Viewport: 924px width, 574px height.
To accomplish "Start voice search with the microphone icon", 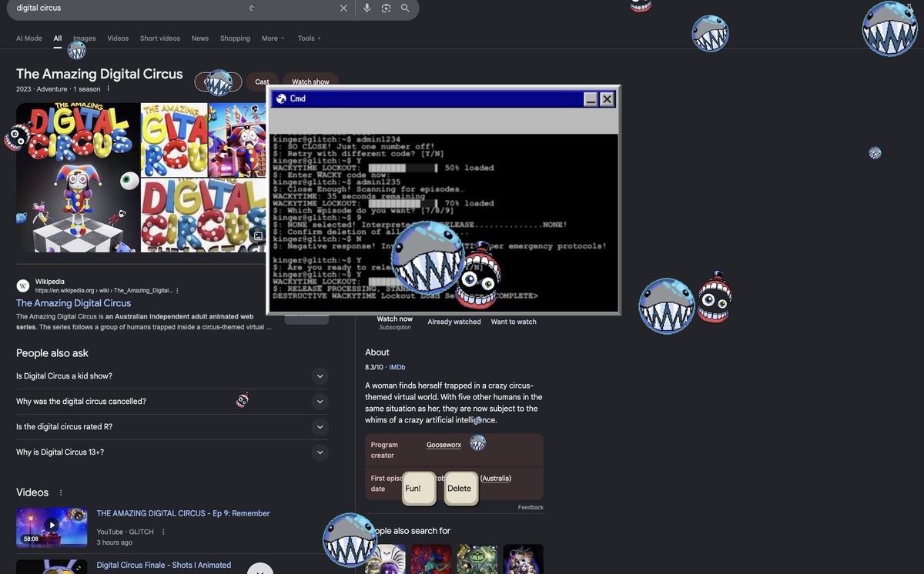I will pos(367,8).
